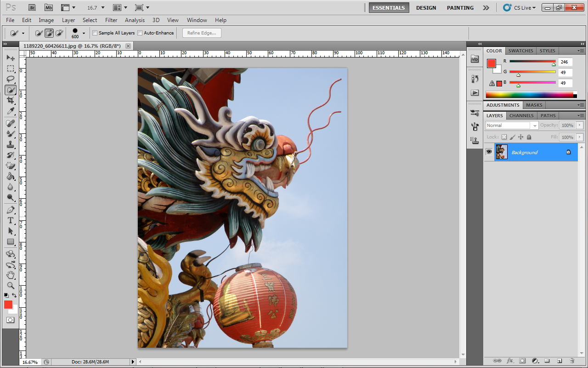Expand the zoom level 16.7 dropdown
Image resolution: width=588 pixels, height=368 pixels.
tap(102, 8)
